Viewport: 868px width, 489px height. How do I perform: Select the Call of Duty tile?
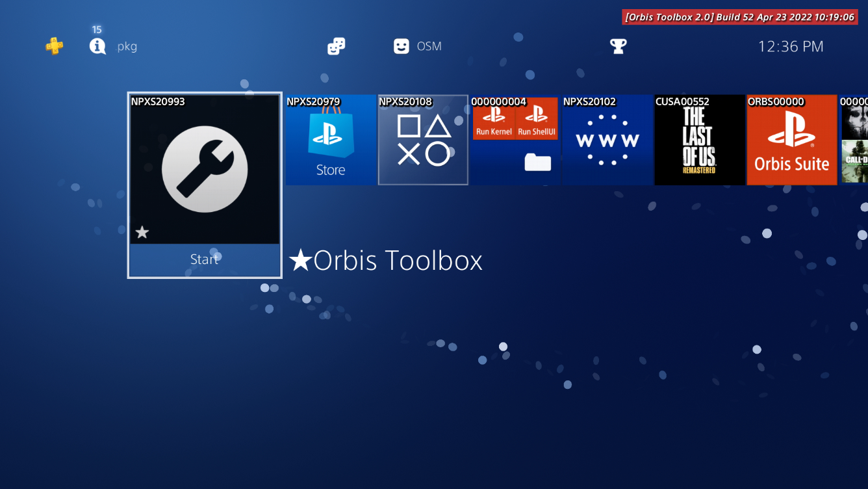(x=854, y=140)
